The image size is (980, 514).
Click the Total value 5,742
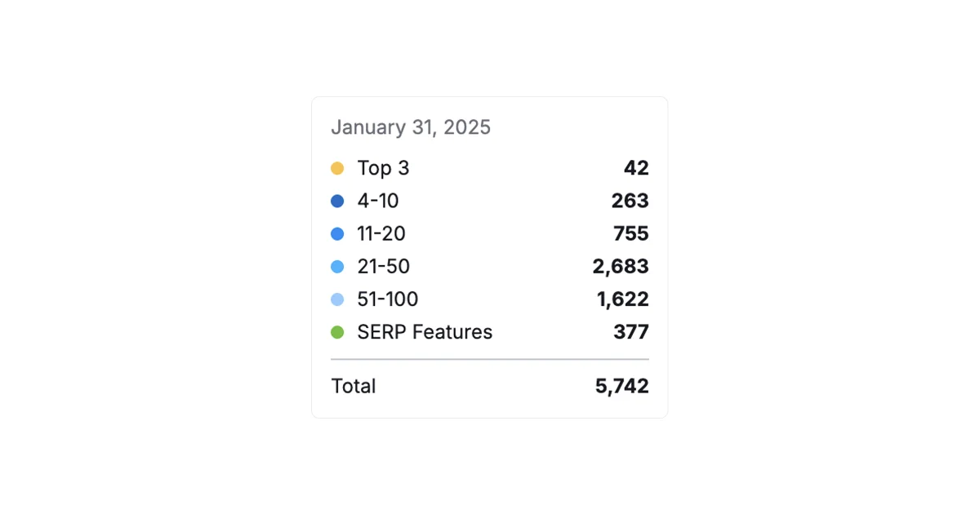click(621, 386)
